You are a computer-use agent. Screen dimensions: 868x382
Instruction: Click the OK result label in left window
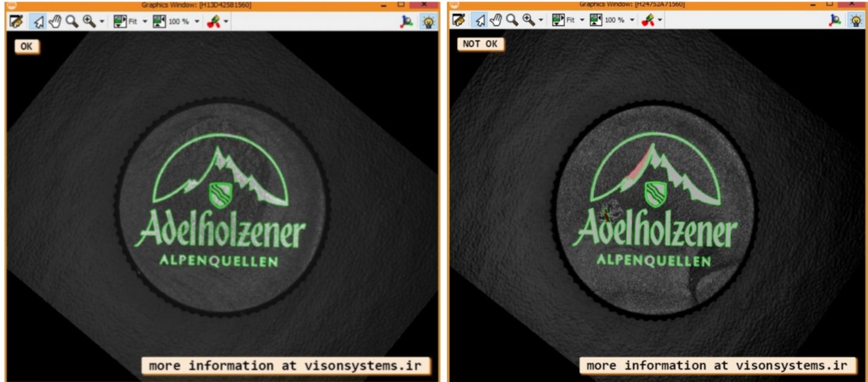[27, 47]
